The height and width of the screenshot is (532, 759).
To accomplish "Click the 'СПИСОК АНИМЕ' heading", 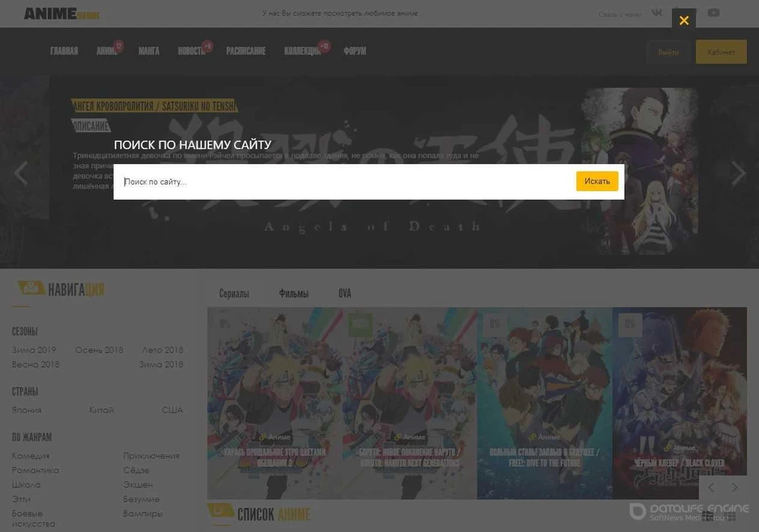I will pos(273,514).
